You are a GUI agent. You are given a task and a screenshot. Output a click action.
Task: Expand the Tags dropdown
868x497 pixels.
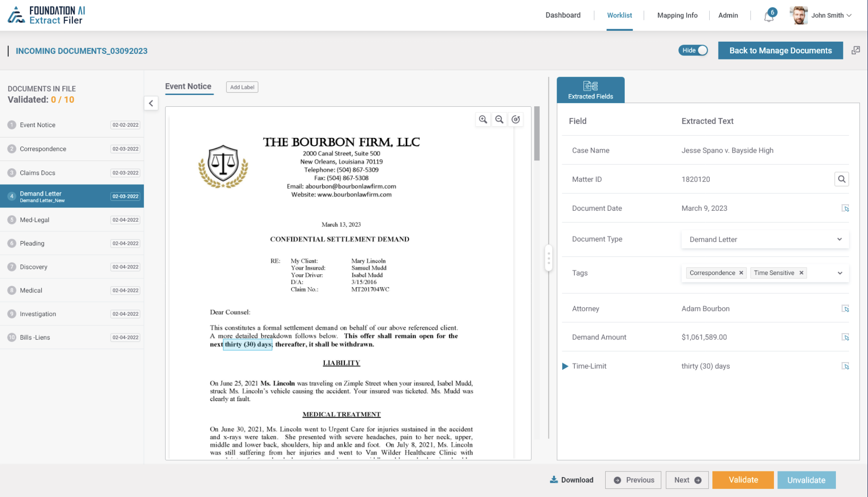840,273
